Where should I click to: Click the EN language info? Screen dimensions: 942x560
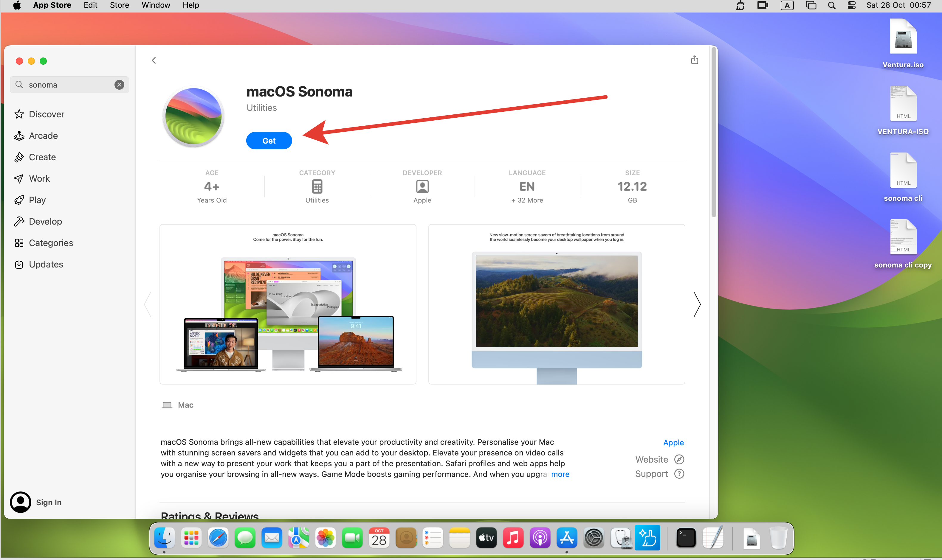[527, 186]
